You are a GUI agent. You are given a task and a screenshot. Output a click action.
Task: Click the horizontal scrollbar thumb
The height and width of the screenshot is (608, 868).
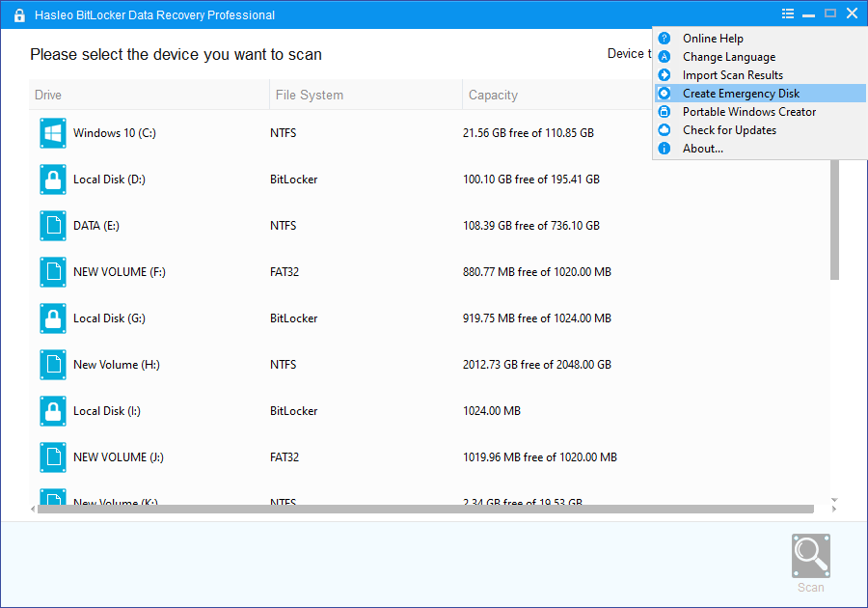click(425, 509)
